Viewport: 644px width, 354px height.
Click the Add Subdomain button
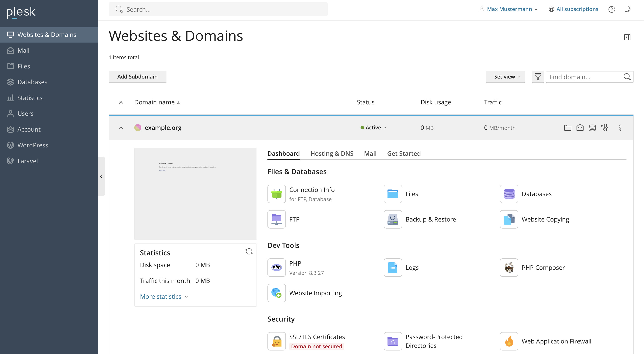pos(137,77)
